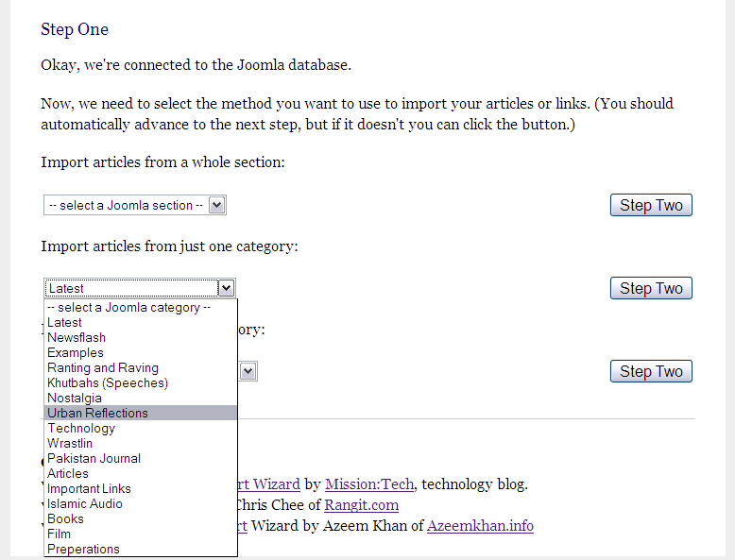The height and width of the screenshot is (560, 735).
Task: Open the Azeemkhan.info link
Action: pyautogui.click(x=480, y=525)
